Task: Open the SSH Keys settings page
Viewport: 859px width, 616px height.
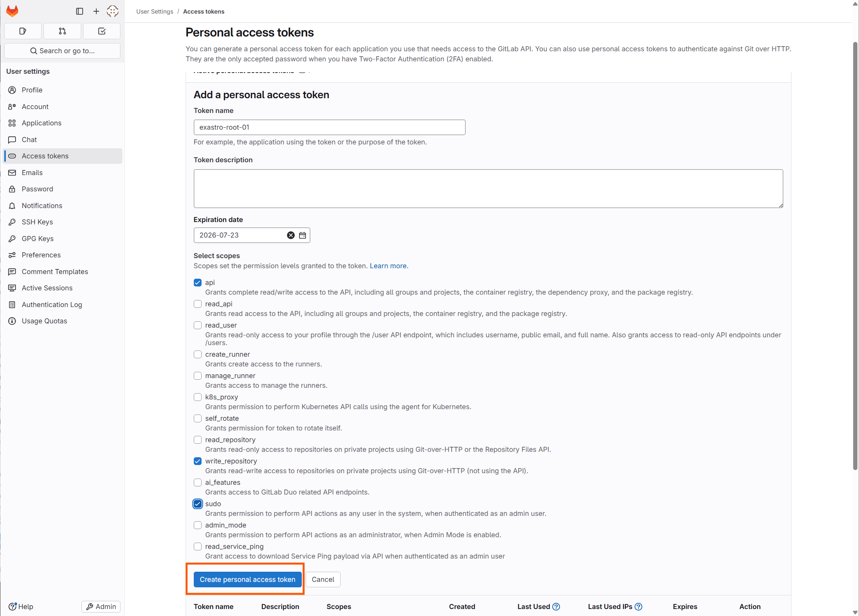Action: click(x=37, y=222)
